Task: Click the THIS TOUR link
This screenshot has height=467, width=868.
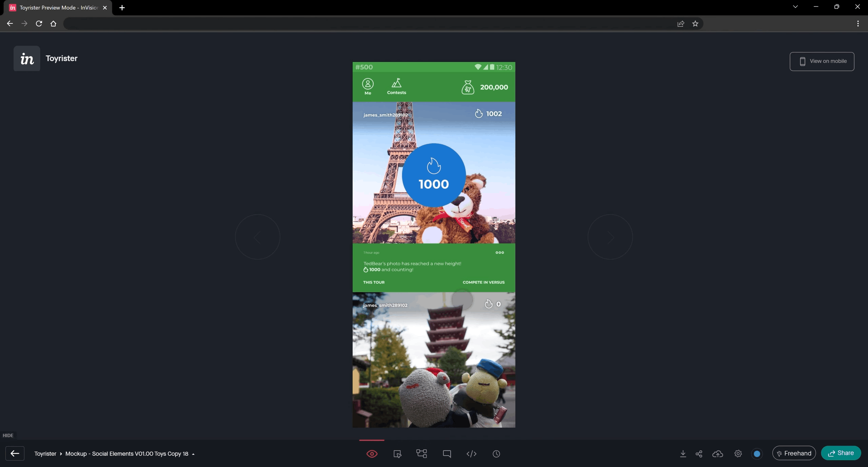Action: pos(374,282)
